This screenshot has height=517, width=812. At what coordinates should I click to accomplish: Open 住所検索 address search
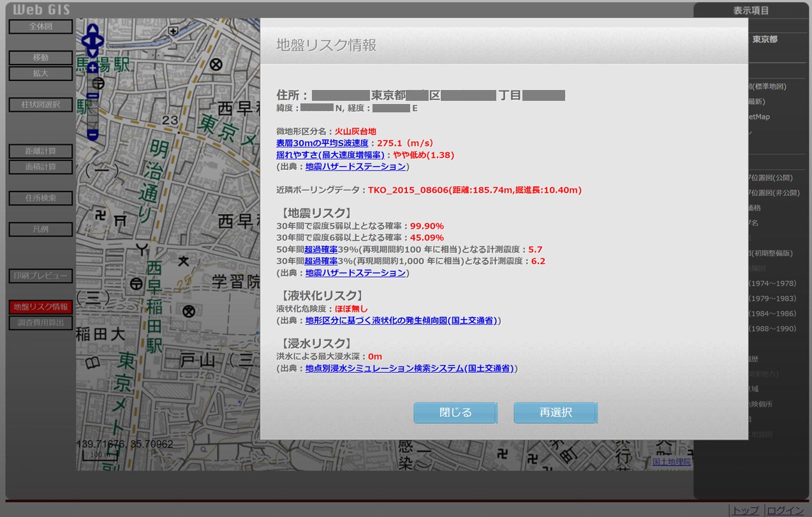click(41, 198)
